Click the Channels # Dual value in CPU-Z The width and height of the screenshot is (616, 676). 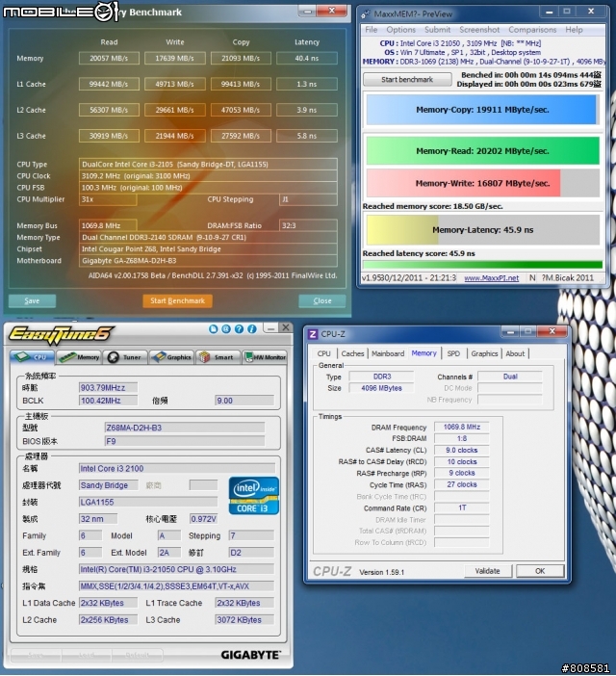510,377
